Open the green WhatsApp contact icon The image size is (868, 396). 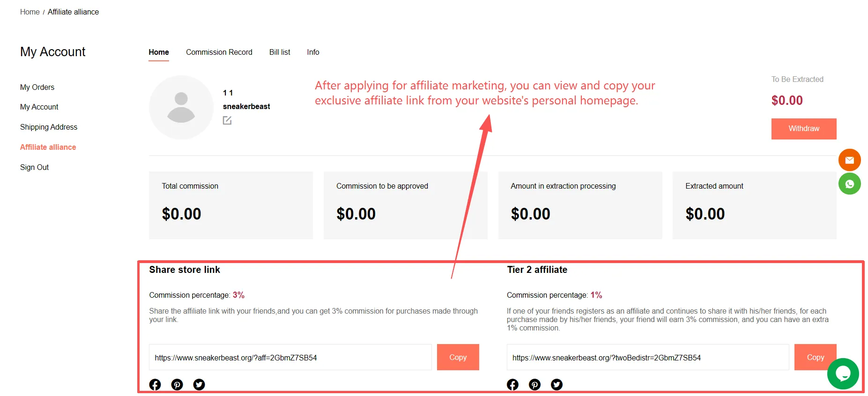pyautogui.click(x=849, y=184)
